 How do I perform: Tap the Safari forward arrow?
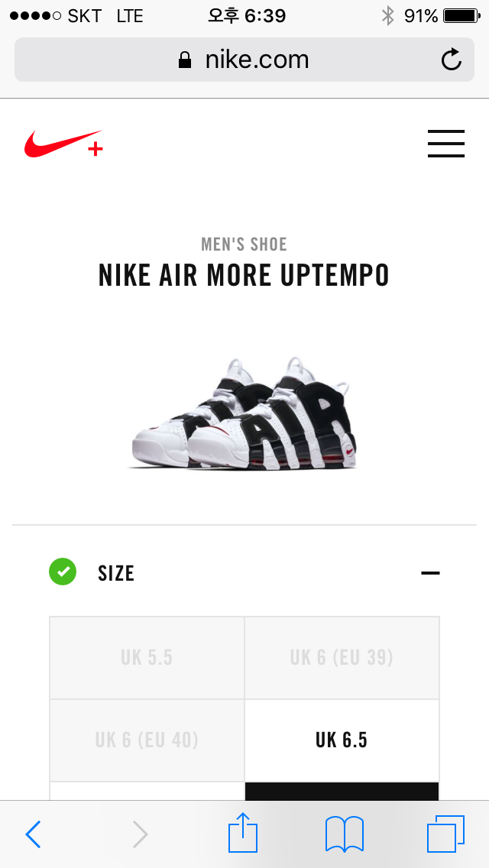(140, 834)
